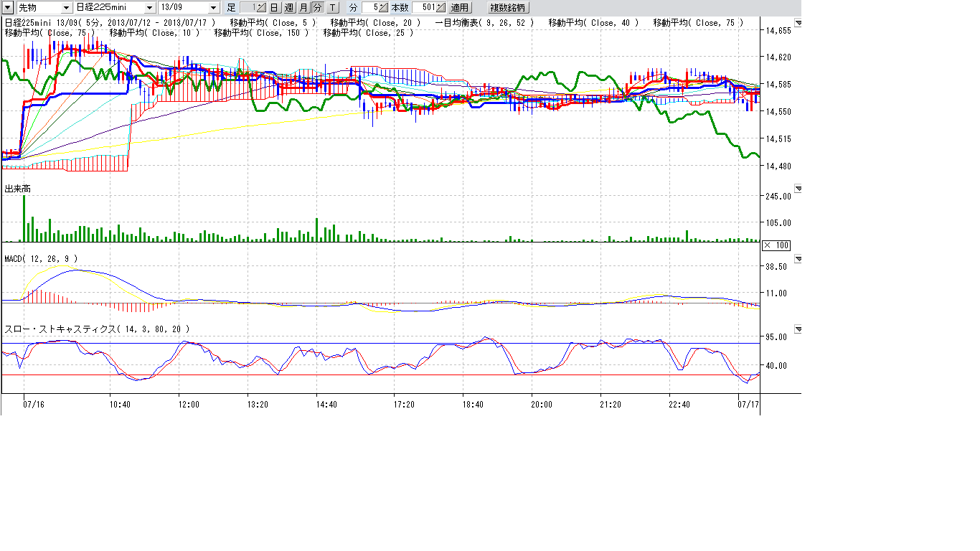Open the Slow Stochastics panel options arrow
980x551 pixels.
[x=798, y=329]
